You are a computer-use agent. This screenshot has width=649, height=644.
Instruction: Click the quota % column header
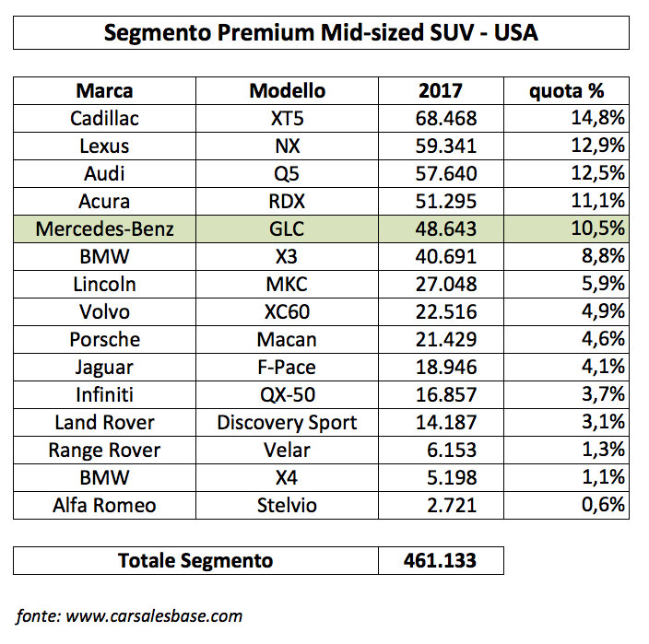click(566, 90)
